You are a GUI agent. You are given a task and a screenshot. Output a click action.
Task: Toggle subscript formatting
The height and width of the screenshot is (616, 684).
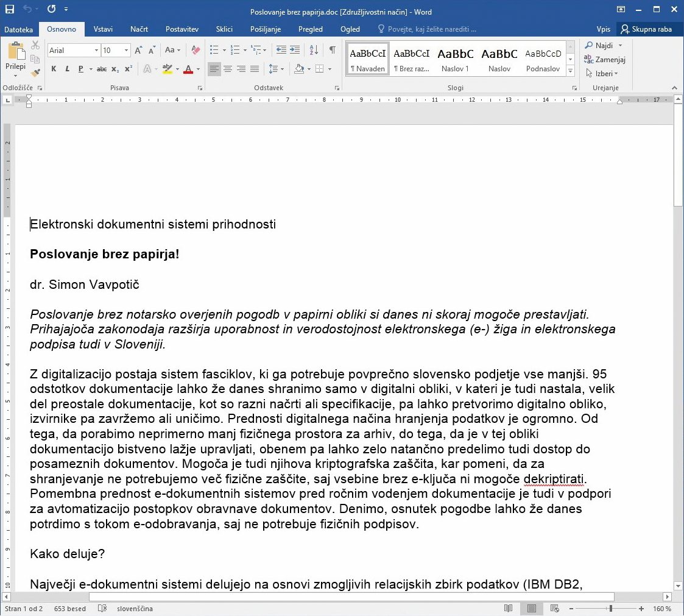(x=115, y=69)
